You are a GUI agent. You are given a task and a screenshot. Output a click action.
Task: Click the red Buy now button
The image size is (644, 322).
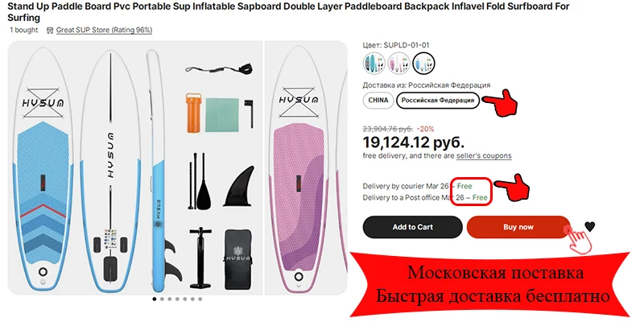(x=518, y=227)
